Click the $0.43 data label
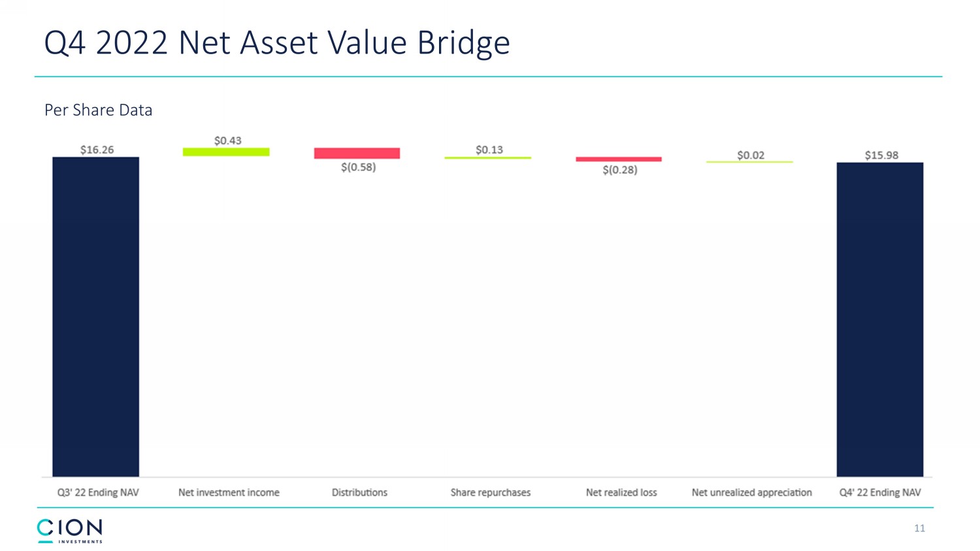 click(227, 140)
